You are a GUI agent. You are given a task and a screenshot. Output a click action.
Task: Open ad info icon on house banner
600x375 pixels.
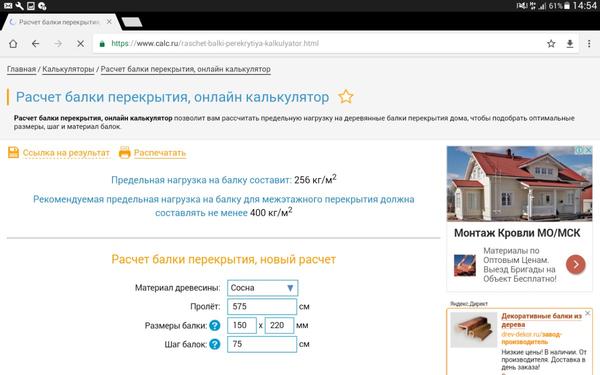pos(580,150)
